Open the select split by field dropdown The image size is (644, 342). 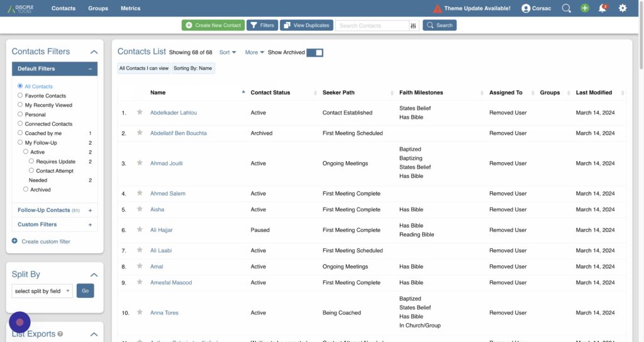pyautogui.click(x=42, y=291)
